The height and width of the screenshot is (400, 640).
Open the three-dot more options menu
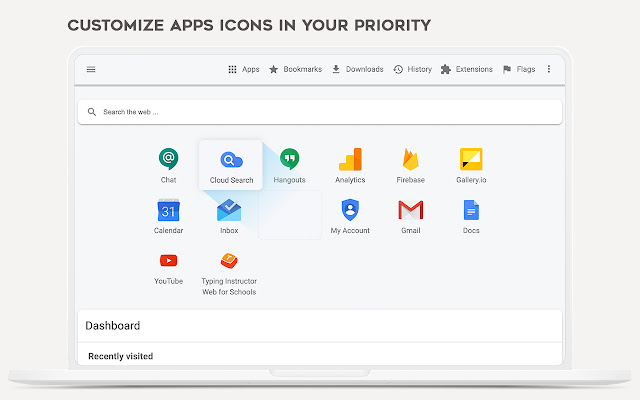click(549, 69)
